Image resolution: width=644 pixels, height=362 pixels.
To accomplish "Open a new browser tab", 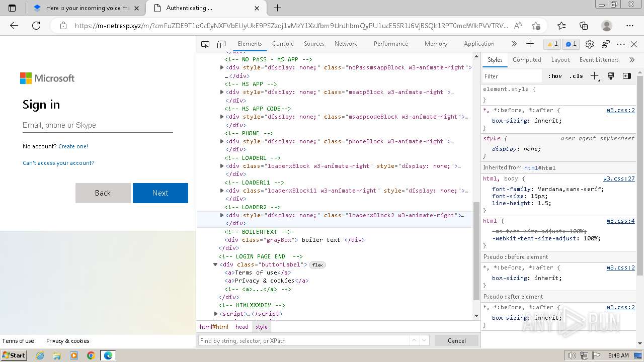I will coord(277,8).
